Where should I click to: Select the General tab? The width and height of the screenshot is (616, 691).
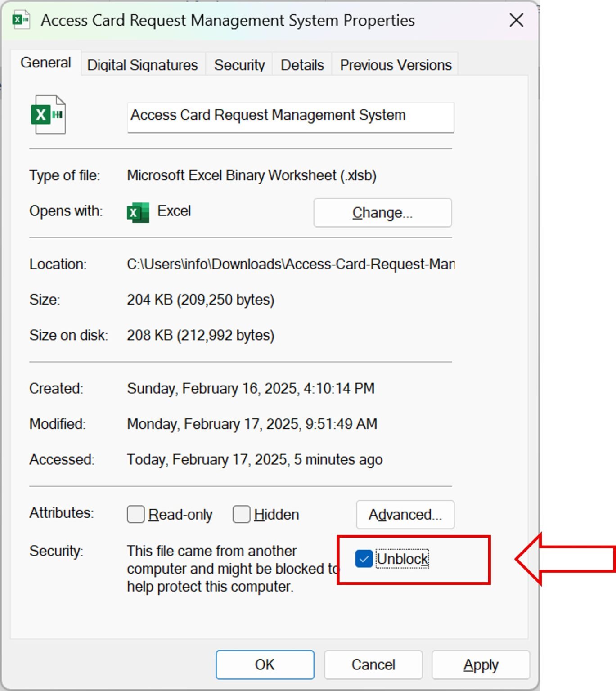pyautogui.click(x=45, y=63)
